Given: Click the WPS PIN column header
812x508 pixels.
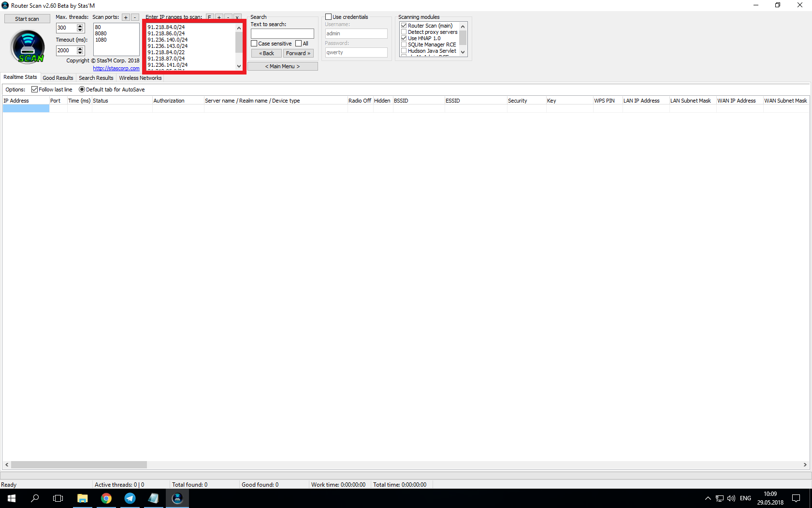Looking at the screenshot, I should pyautogui.click(x=608, y=101).
